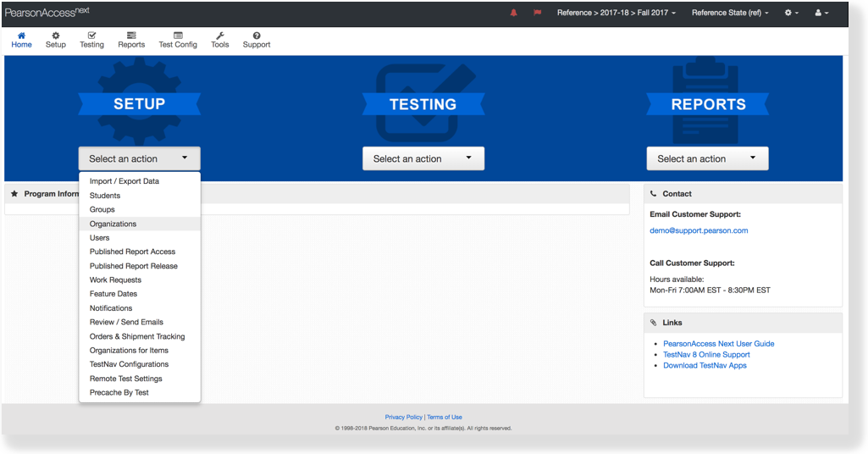Open the Reports Select an action dropdown

tap(707, 158)
